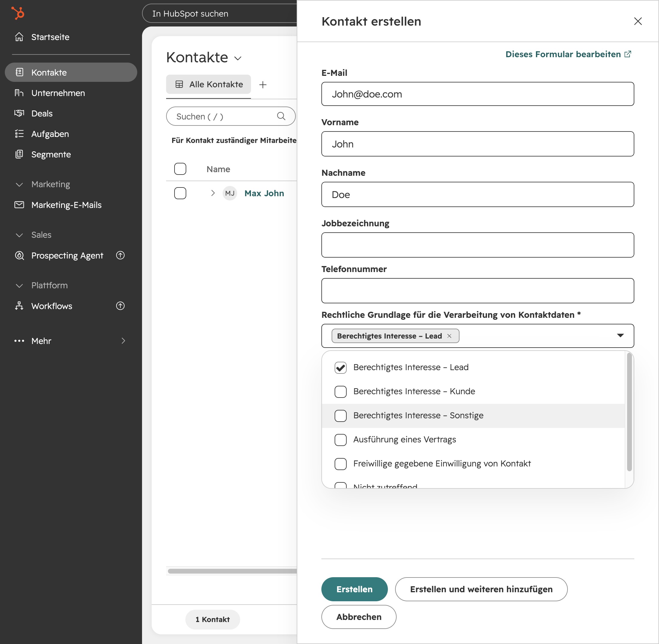Viewport: 659px width, 644px height.
Task: Open Kontakte in the sidebar
Action: (x=71, y=72)
